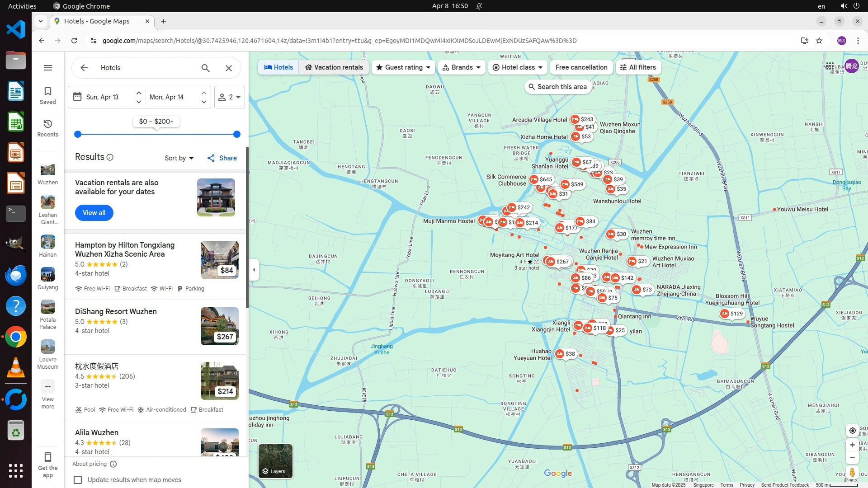Click the View all button
Image resolution: width=868 pixels, height=488 pixels.
(94, 213)
